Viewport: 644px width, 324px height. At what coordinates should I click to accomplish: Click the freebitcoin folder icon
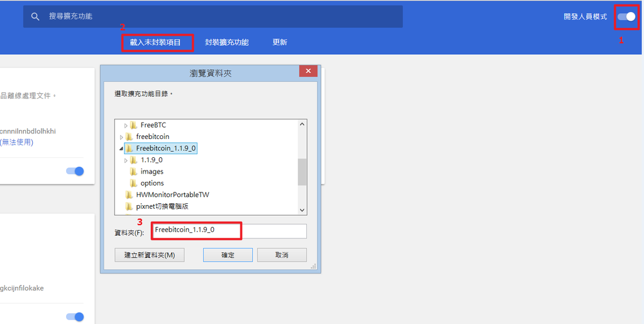coord(128,137)
